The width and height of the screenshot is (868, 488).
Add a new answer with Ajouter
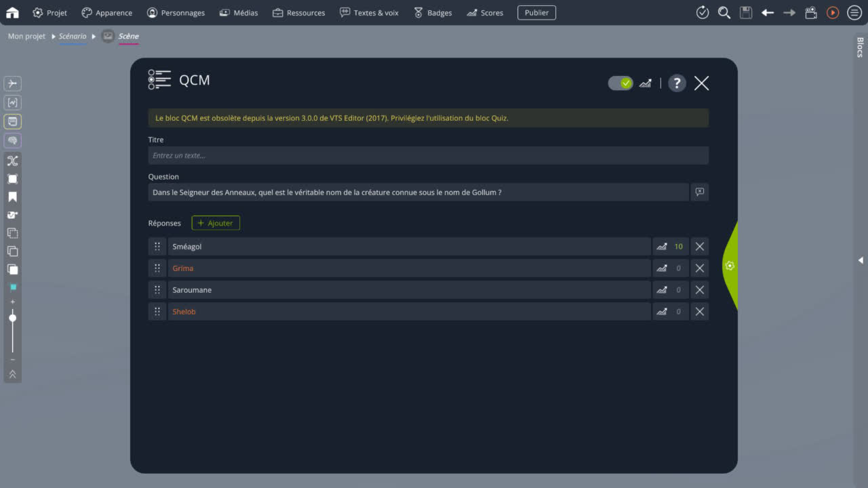coord(216,223)
